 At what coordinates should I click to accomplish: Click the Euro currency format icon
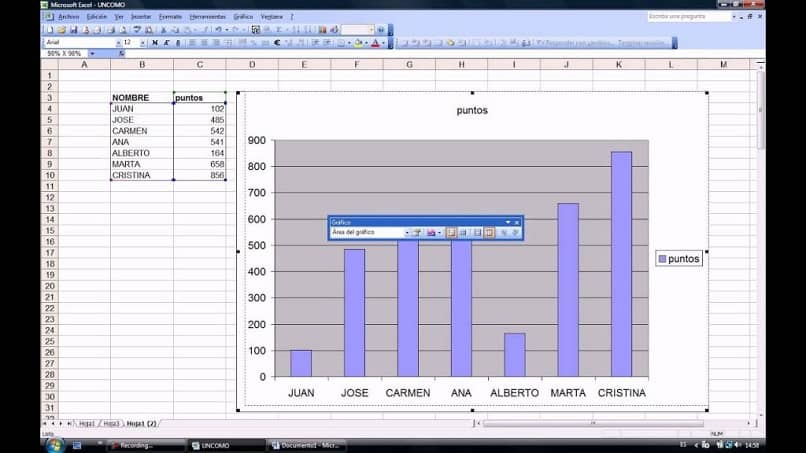pyautogui.click(x=276, y=43)
